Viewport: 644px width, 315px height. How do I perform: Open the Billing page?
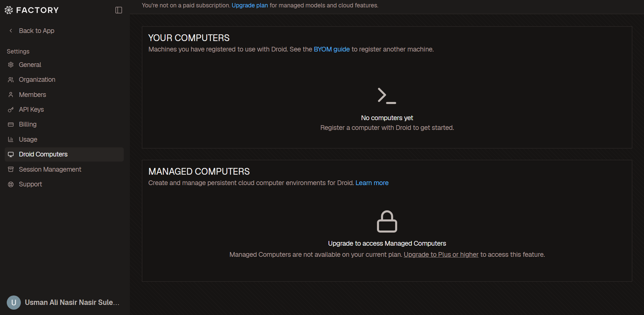(64, 125)
